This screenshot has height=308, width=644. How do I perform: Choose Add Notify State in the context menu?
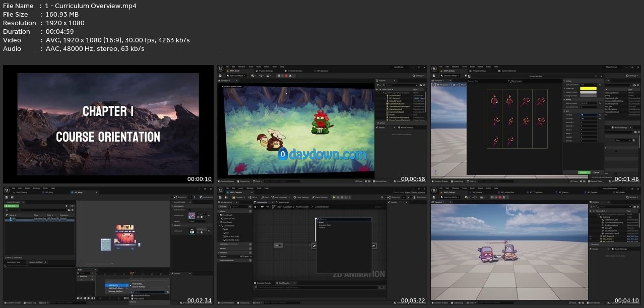[x=116, y=288]
